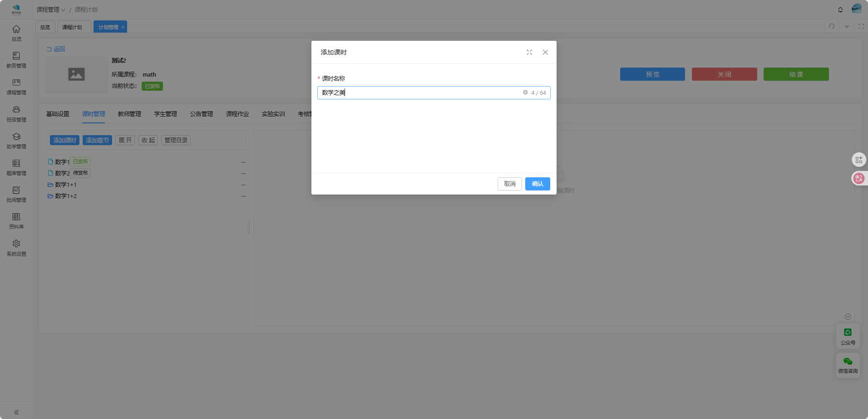Switch to the 教师管理 tab
This screenshot has width=868, height=419.
(x=129, y=114)
